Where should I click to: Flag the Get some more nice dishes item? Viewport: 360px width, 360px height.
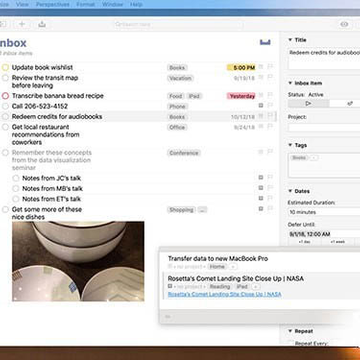tap(270, 208)
